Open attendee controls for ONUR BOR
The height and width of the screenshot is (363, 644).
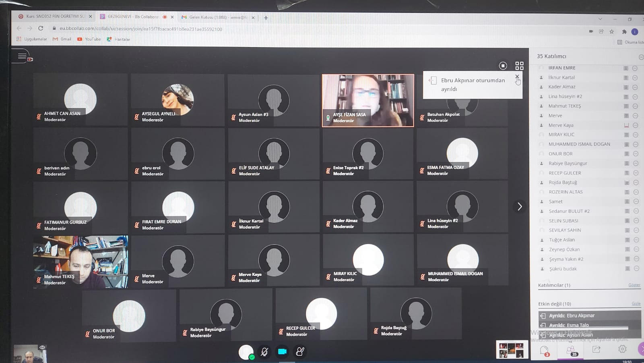636,154
